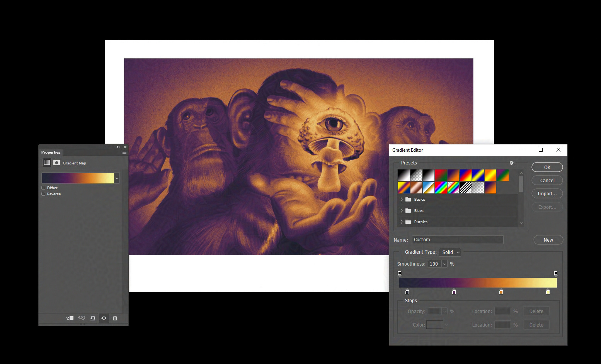Close the Gradient Editor dialog
This screenshot has height=364, width=601.
(x=558, y=150)
